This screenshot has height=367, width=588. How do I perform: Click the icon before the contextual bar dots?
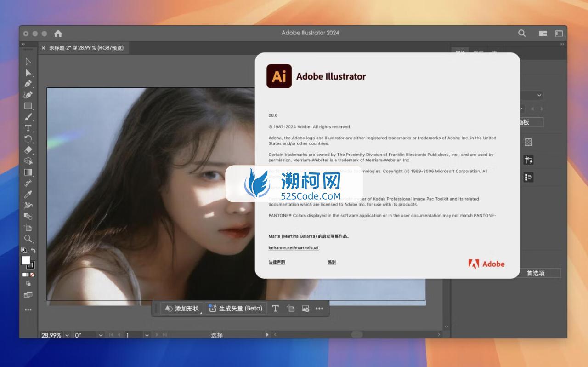click(x=305, y=309)
